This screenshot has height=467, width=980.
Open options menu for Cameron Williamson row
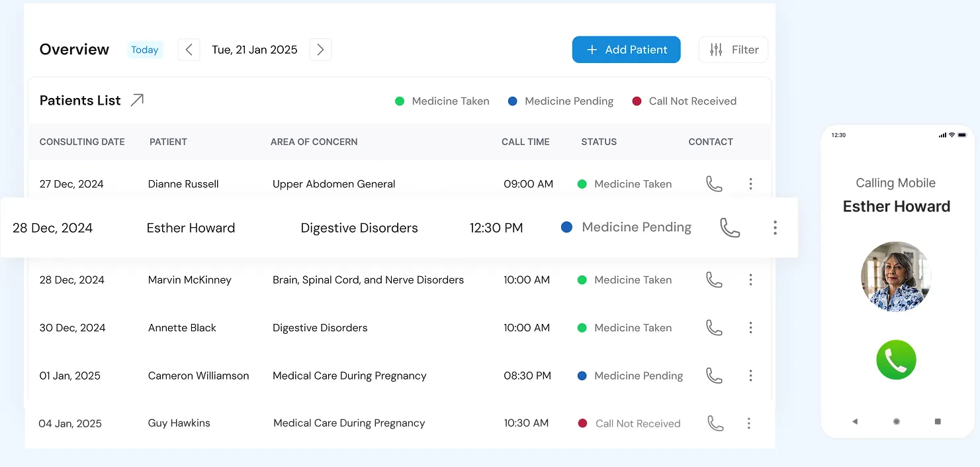751,376
